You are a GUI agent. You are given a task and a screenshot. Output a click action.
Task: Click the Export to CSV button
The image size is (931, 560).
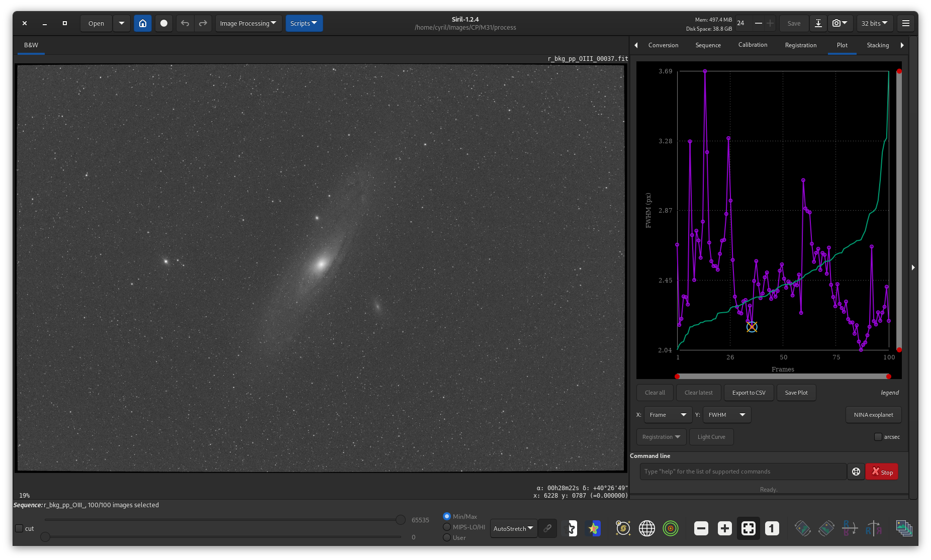[x=749, y=393]
